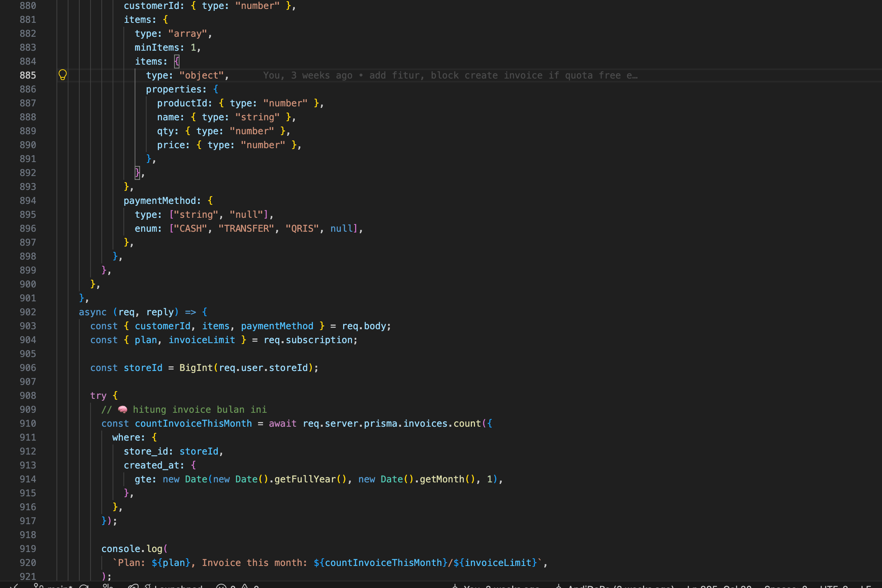The image size is (882, 588).
Task: Click the destructured 'paymentMethod' variable on line 903
Action: coord(277,326)
